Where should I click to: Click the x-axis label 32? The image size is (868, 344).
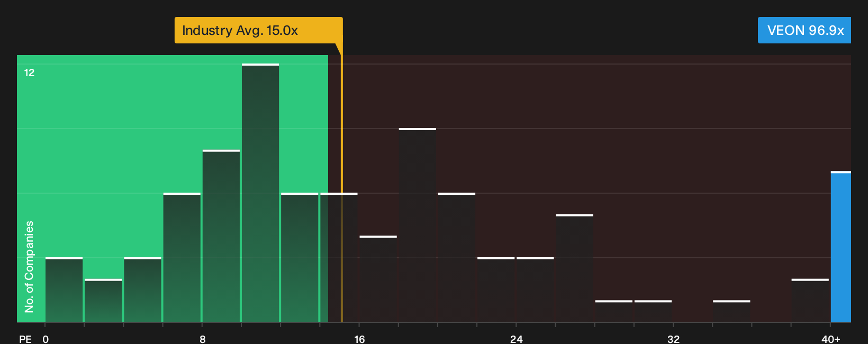[673, 339]
